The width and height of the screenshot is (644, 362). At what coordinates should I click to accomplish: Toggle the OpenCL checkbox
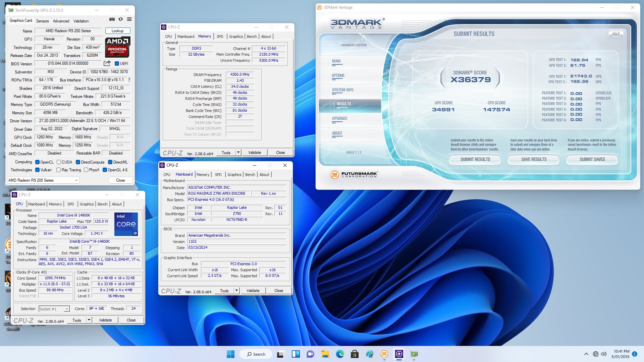point(38,162)
